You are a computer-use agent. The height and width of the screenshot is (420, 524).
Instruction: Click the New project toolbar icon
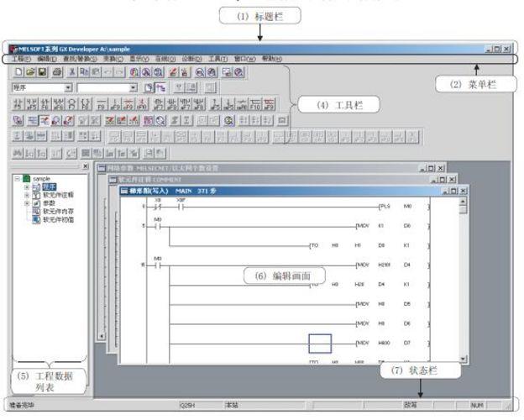point(19,72)
